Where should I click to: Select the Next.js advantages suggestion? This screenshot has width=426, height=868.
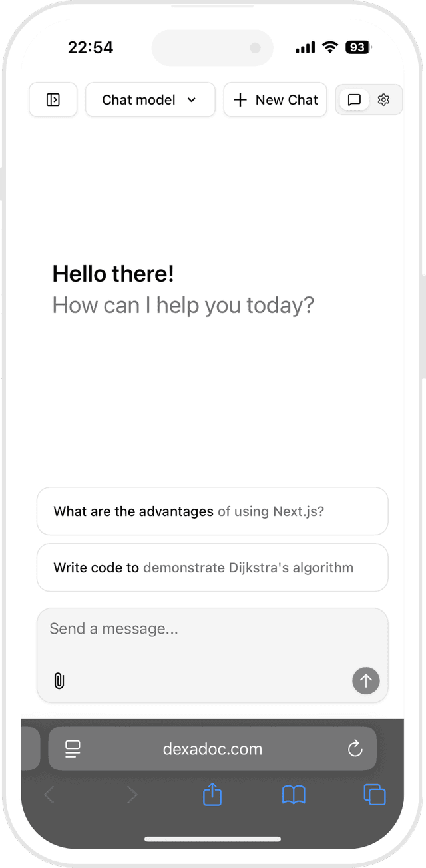point(212,511)
